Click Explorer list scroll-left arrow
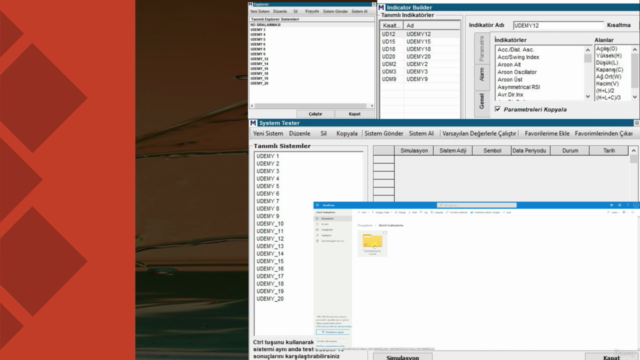Image resolution: width=640 pixels, height=360 pixels. (x=252, y=106)
